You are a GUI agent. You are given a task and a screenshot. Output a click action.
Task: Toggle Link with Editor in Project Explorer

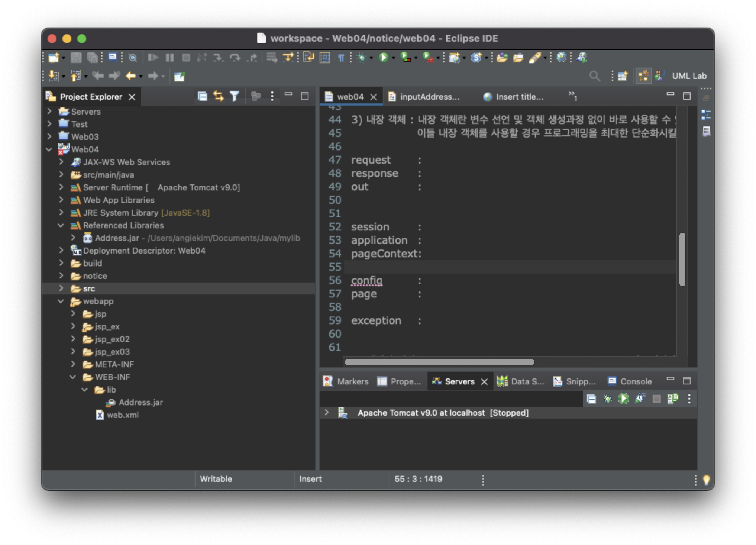coord(219,97)
